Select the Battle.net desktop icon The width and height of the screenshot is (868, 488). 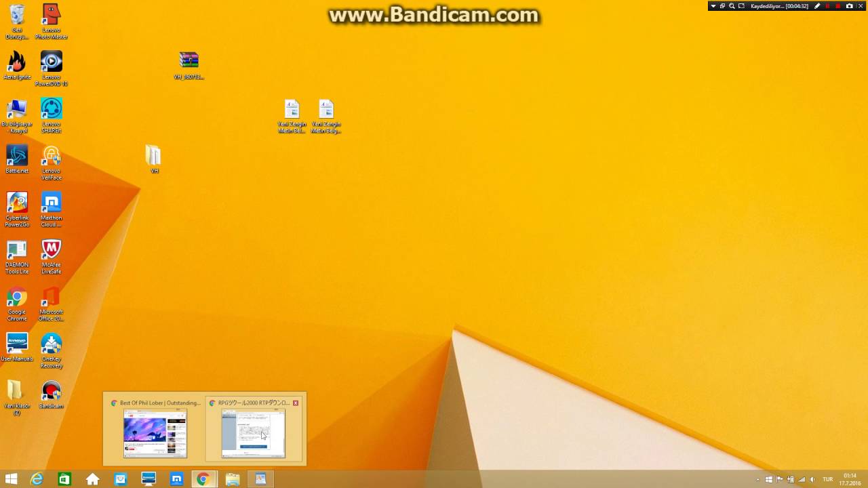pos(17,159)
